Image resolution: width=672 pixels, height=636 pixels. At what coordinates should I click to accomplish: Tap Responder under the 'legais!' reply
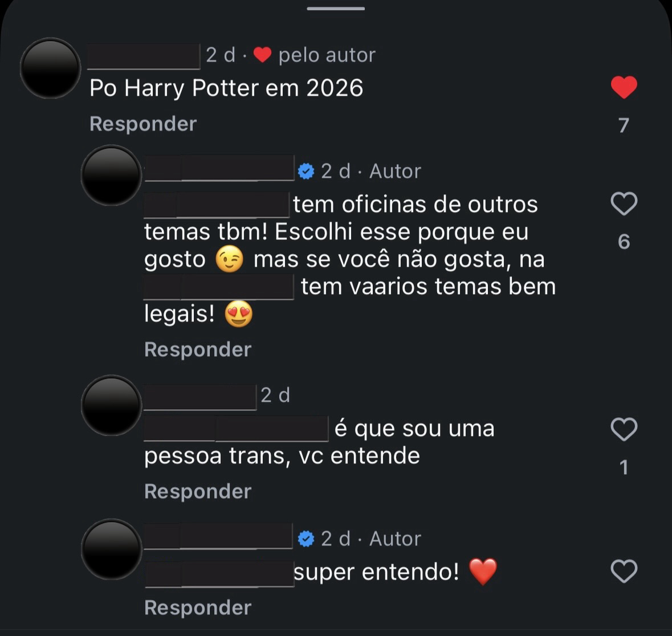coord(198,349)
